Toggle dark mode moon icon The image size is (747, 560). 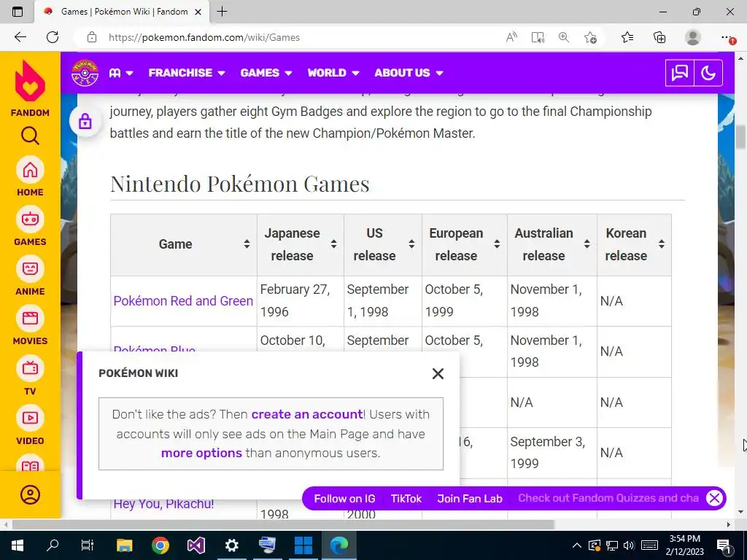(x=708, y=73)
